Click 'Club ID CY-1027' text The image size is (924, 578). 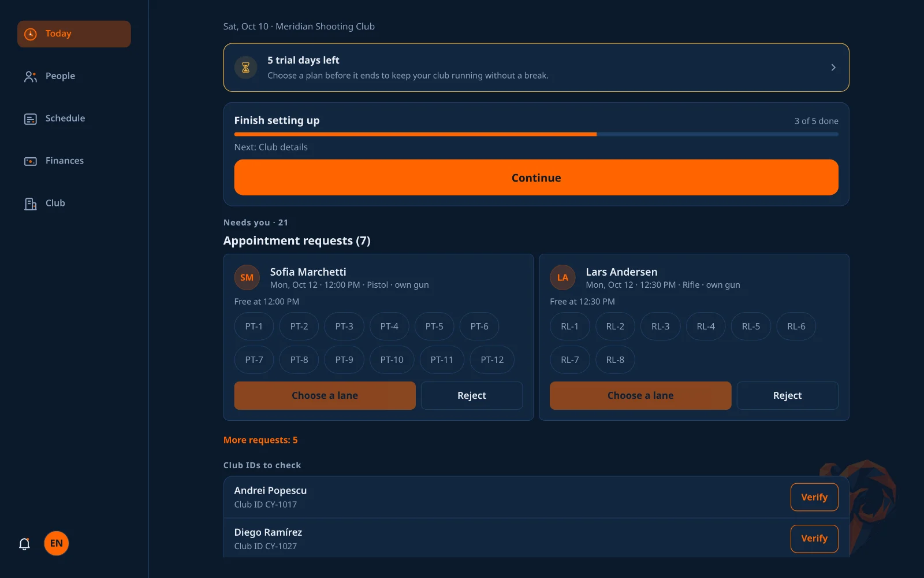click(266, 546)
